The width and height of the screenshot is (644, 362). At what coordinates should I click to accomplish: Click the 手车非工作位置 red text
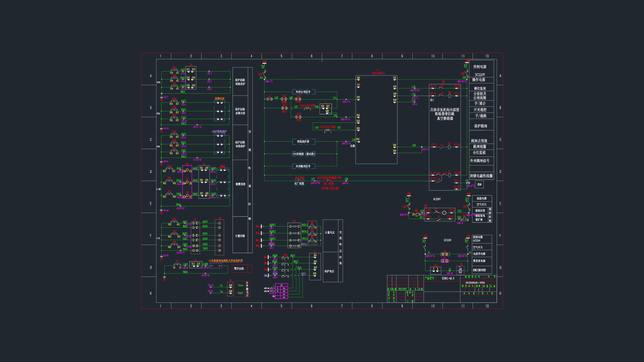pyautogui.click(x=330, y=188)
